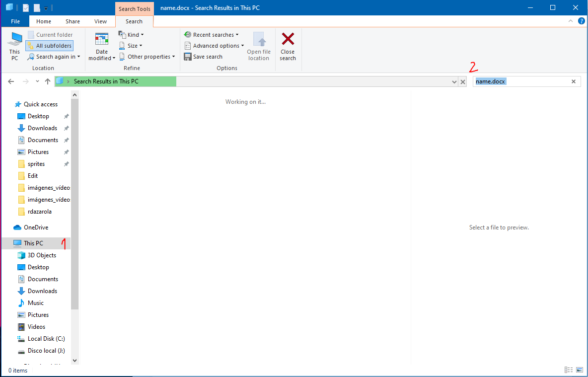The height and width of the screenshot is (377, 588).
Task: Switch to details view icon in status bar
Action: (568, 370)
